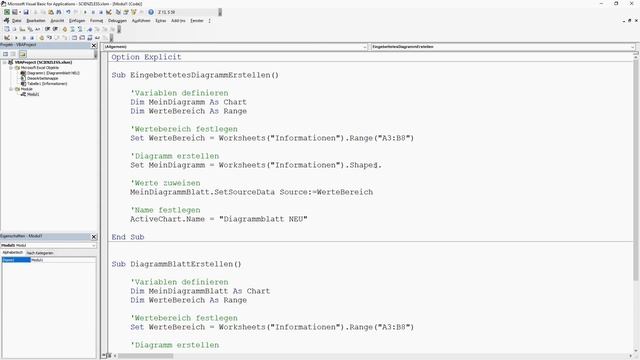Click the code editor vertical scrollbar thumb
The width and height of the screenshot is (640, 360).
click(x=636, y=171)
